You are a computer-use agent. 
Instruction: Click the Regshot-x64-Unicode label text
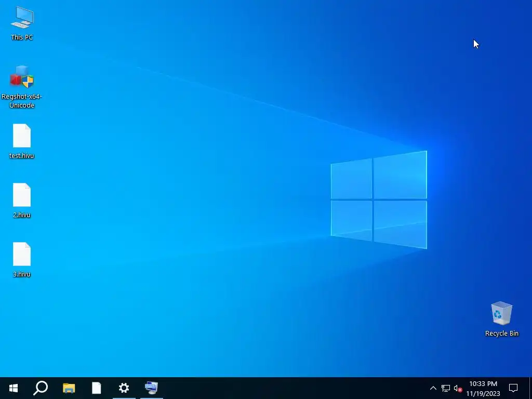(22, 101)
